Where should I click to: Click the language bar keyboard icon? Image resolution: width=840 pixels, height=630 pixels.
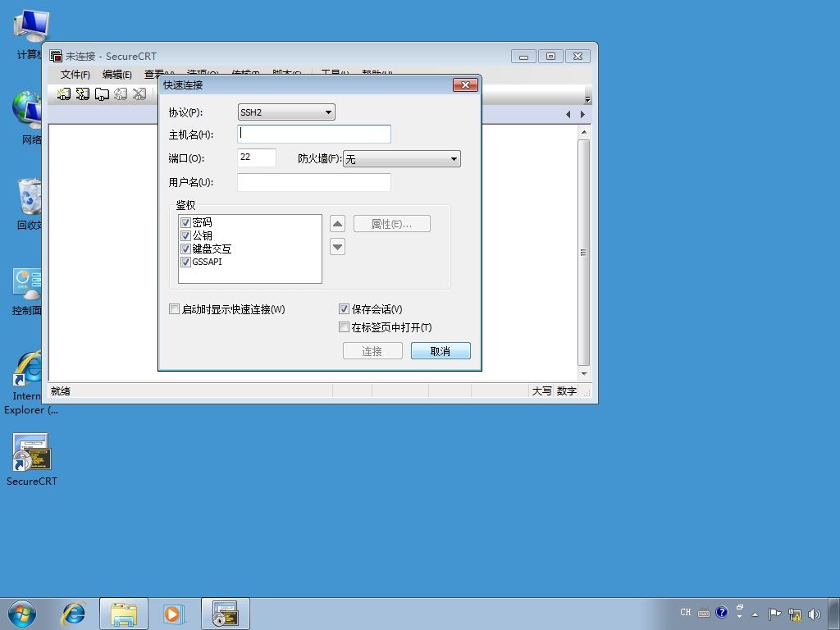point(704,613)
